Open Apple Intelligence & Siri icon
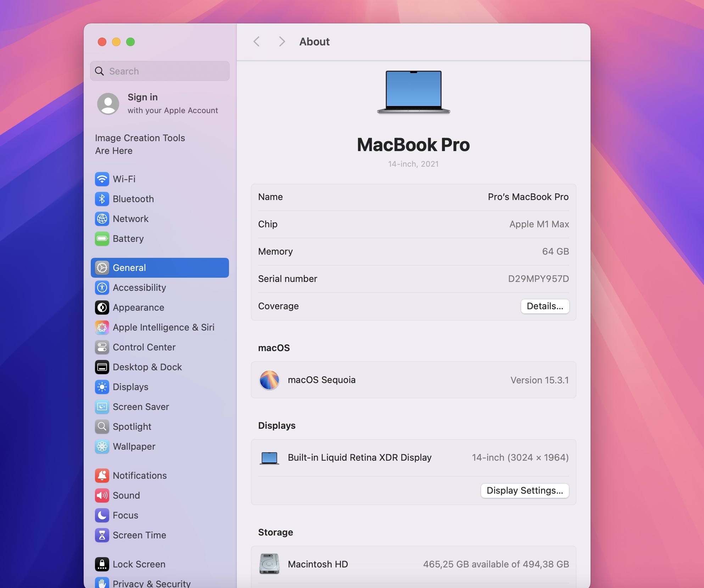The height and width of the screenshot is (588, 704). 102,327
